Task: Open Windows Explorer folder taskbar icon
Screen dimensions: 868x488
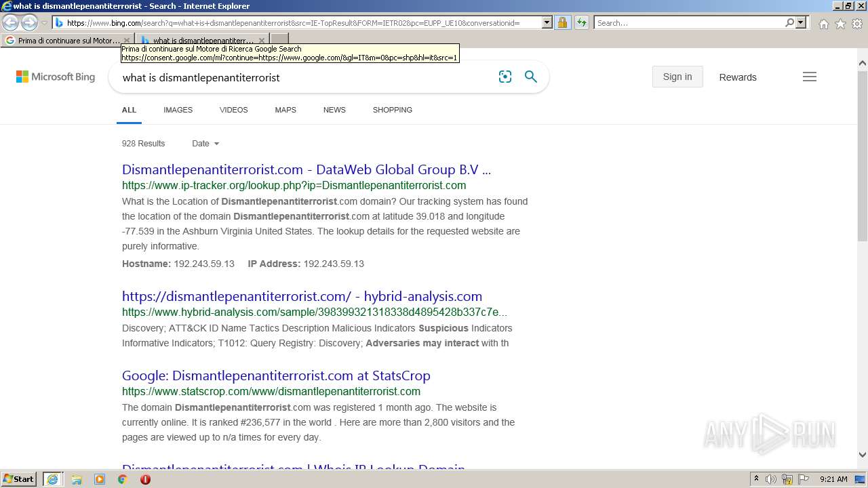Action: (77, 479)
